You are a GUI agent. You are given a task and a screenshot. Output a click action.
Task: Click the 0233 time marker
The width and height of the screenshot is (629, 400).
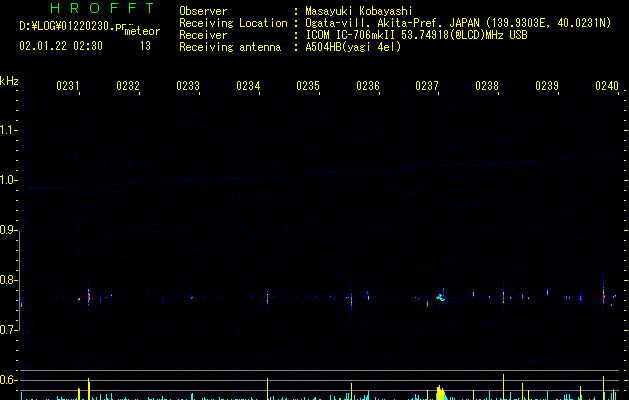click(x=188, y=86)
